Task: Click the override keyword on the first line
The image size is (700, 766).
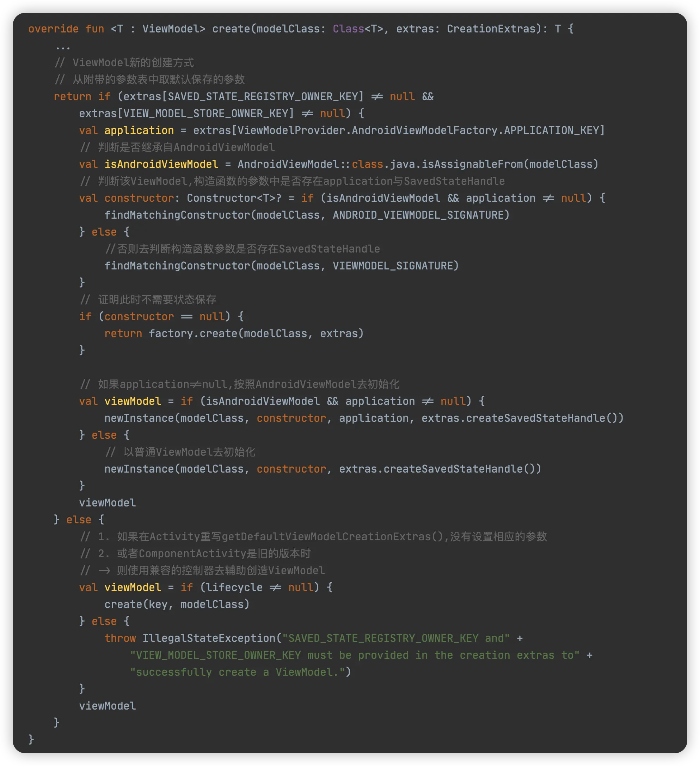Action: pos(53,29)
